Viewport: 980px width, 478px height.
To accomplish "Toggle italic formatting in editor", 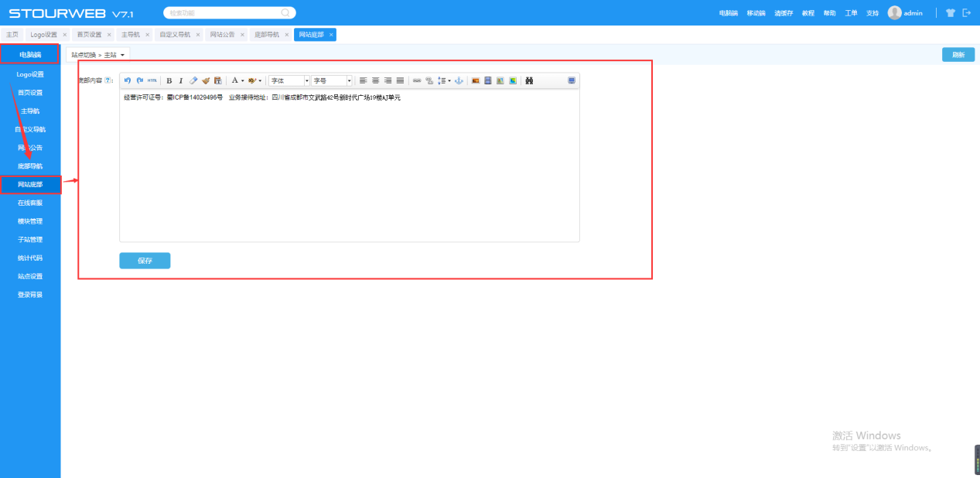I will tap(181, 80).
